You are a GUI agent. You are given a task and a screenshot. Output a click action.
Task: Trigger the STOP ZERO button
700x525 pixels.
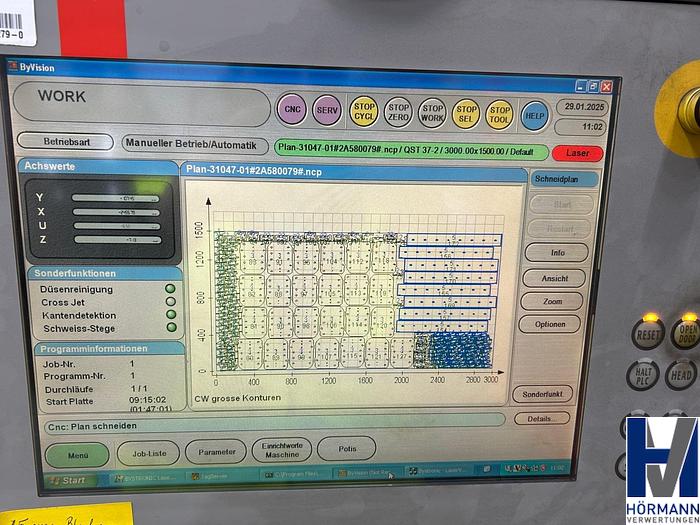click(x=398, y=112)
